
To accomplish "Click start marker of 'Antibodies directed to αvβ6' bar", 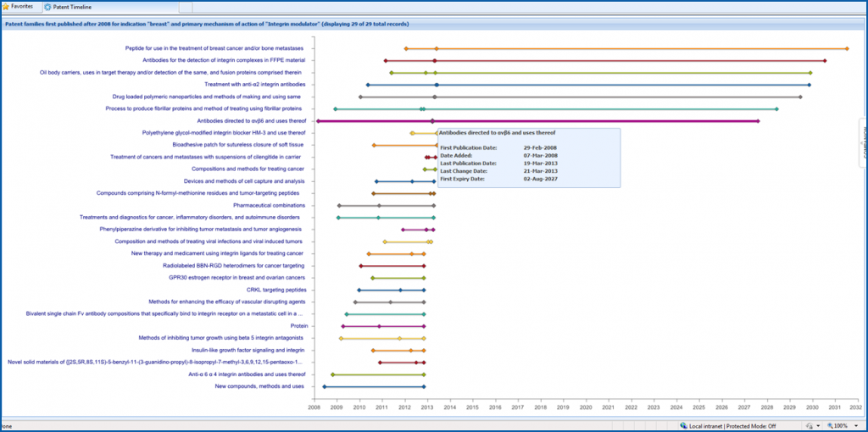I will (x=318, y=121).
